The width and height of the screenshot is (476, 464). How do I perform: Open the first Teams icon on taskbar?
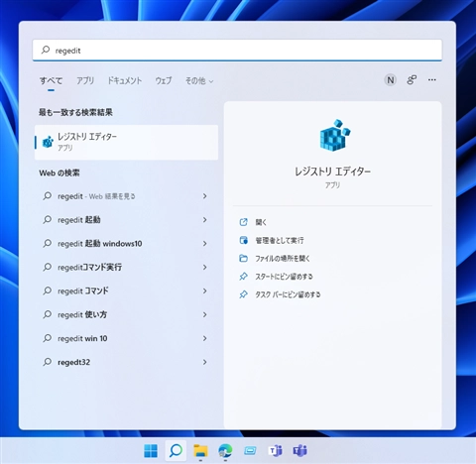(x=275, y=450)
